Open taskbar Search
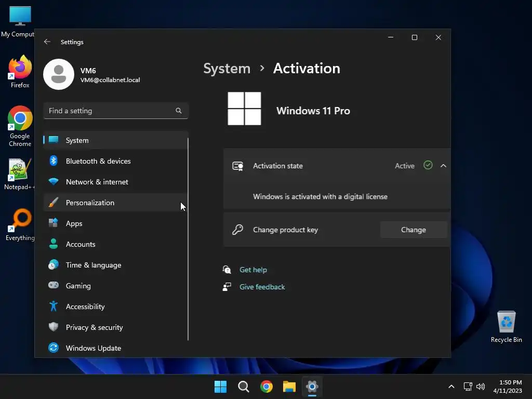This screenshot has width=532, height=399. point(243,387)
